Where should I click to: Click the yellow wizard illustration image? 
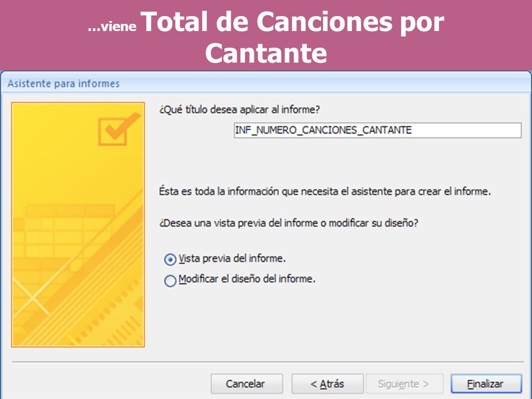click(78, 224)
